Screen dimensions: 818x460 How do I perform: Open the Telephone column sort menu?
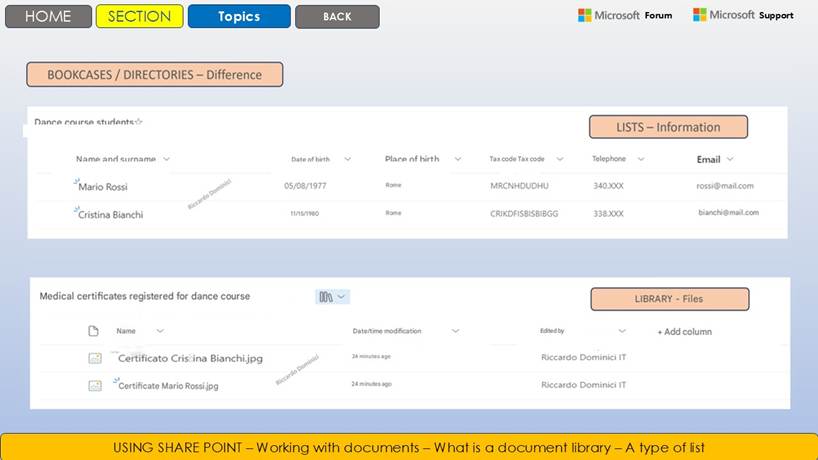(640, 159)
